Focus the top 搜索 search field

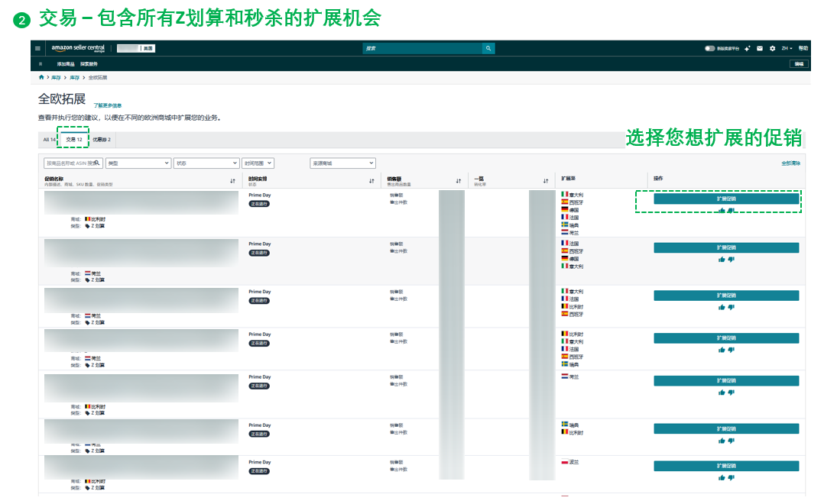(x=423, y=48)
